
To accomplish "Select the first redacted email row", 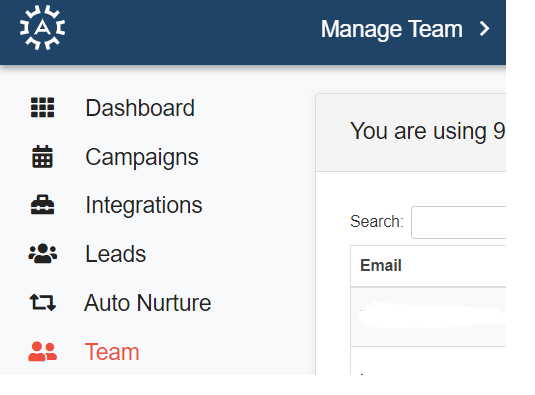I will pos(428,317).
